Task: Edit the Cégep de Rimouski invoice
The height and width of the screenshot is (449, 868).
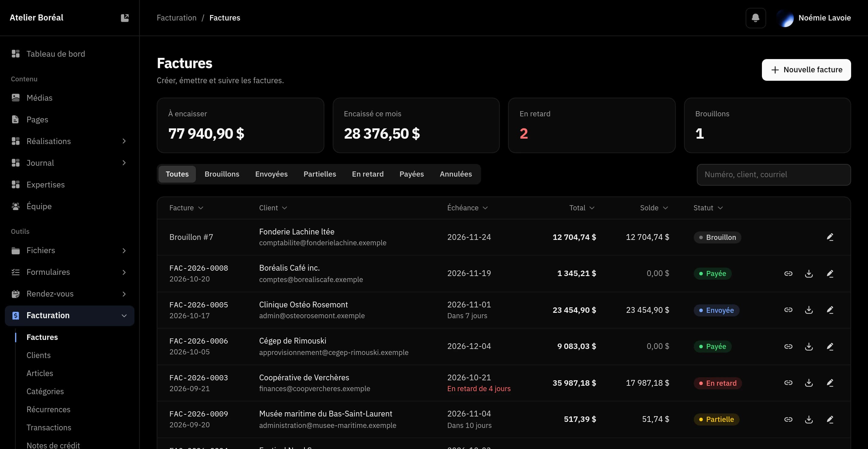Action: coord(830,346)
